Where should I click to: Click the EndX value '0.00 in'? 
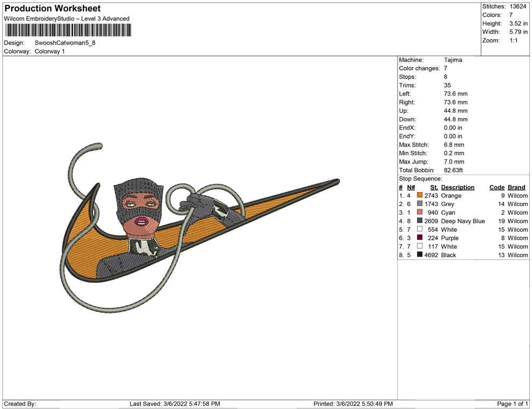pos(453,128)
